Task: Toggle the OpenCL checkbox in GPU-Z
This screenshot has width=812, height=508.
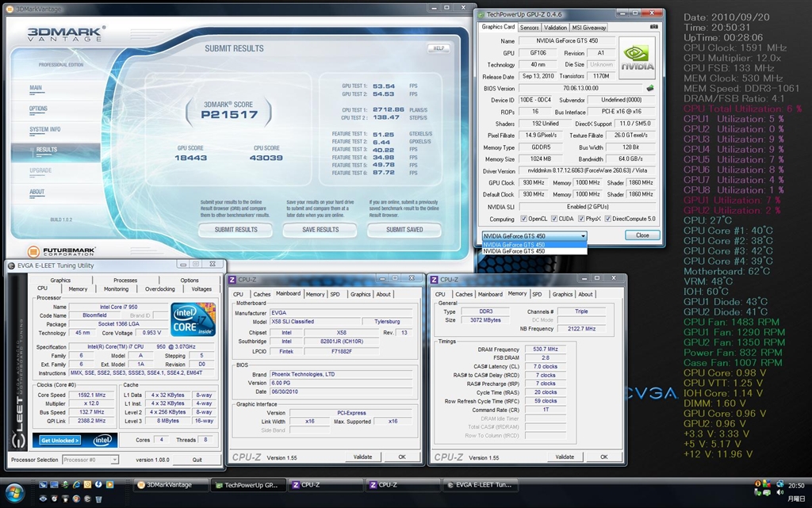Action: (523, 219)
